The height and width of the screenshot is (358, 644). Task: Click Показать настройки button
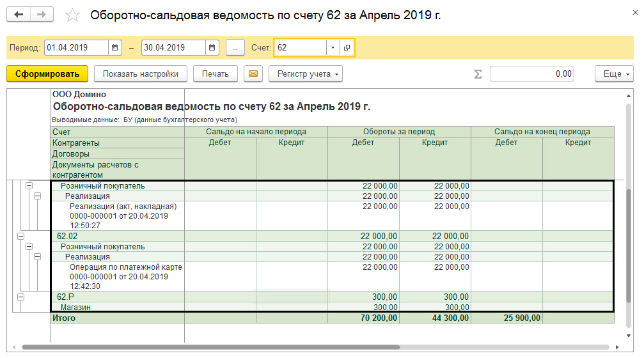coord(140,74)
